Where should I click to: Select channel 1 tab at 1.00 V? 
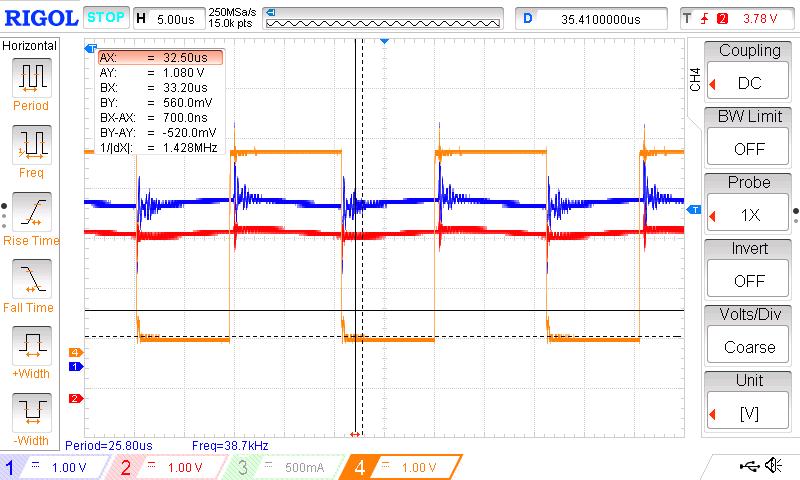point(54,467)
